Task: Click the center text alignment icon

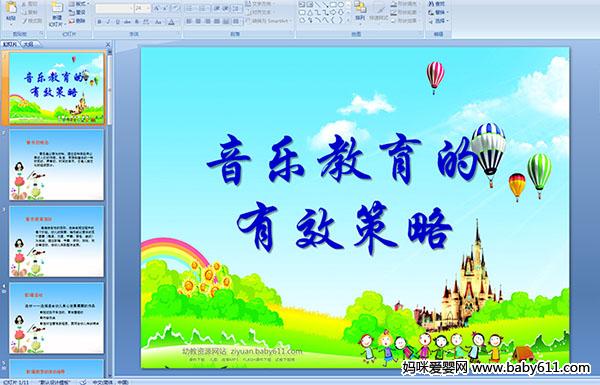Action: [198, 21]
